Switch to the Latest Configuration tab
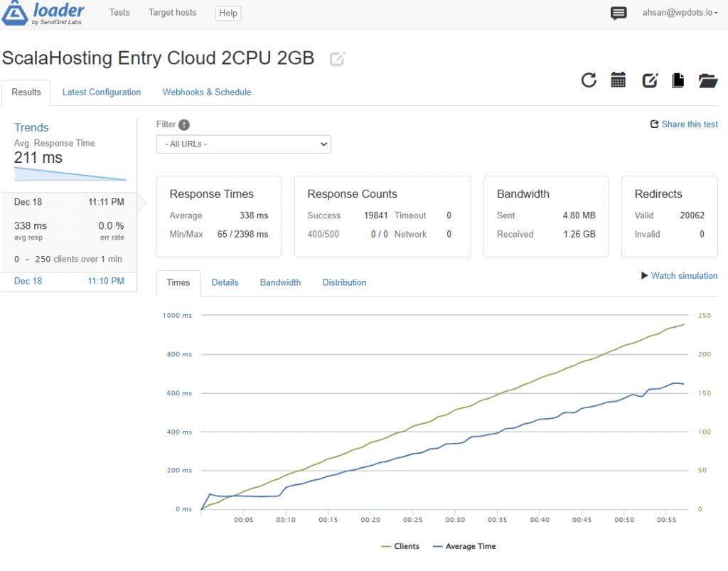 point(102,92)
